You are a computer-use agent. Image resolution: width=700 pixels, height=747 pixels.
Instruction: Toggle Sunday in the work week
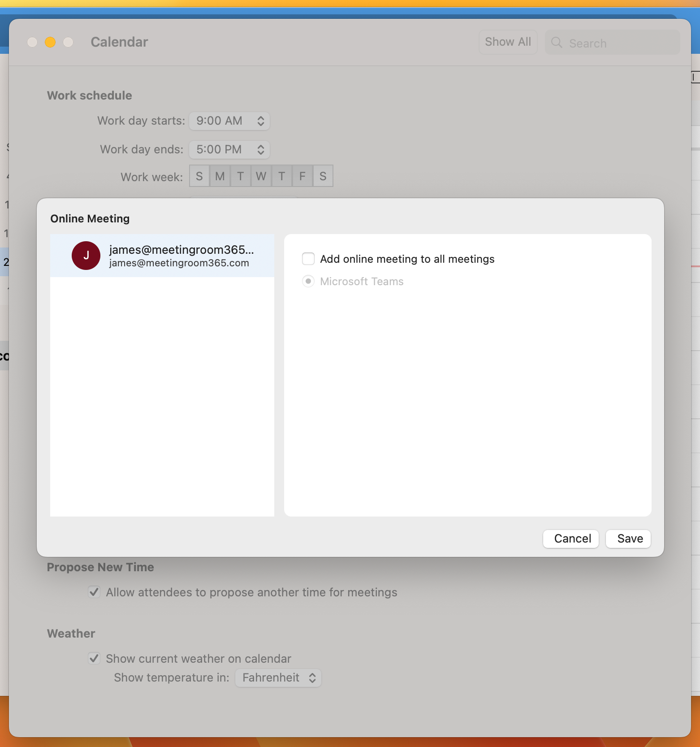(199, 176)
